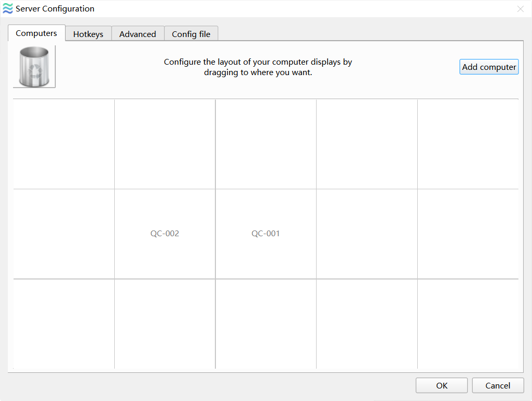Switch to the Computers tab
This screenshot has width=532, height=401.
pos(37,33)
